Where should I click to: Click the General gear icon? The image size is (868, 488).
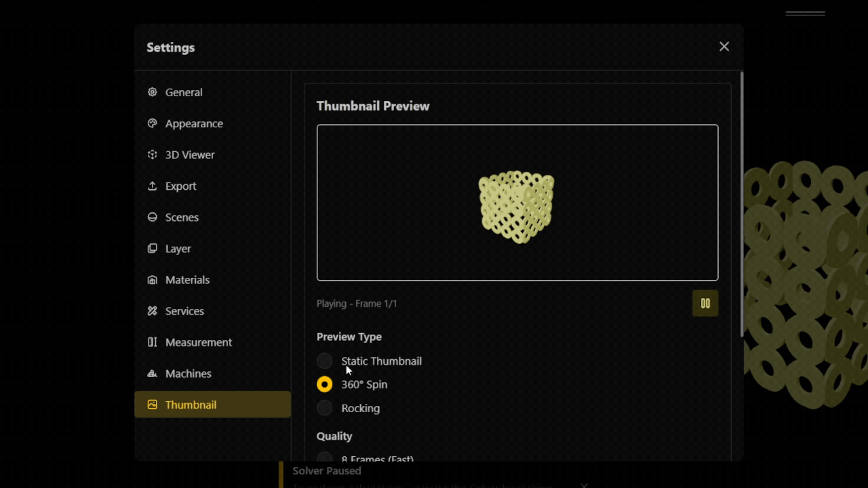coord(152,92)
